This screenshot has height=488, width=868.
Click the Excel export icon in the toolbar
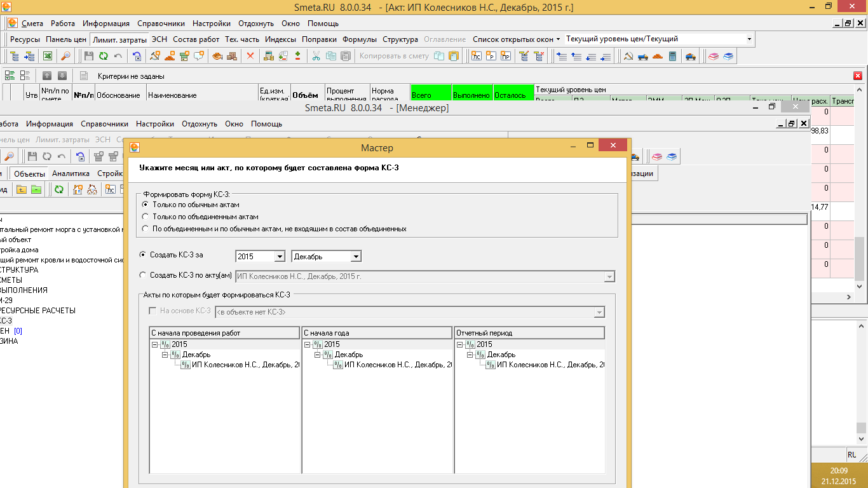click(x=48, y=56)
